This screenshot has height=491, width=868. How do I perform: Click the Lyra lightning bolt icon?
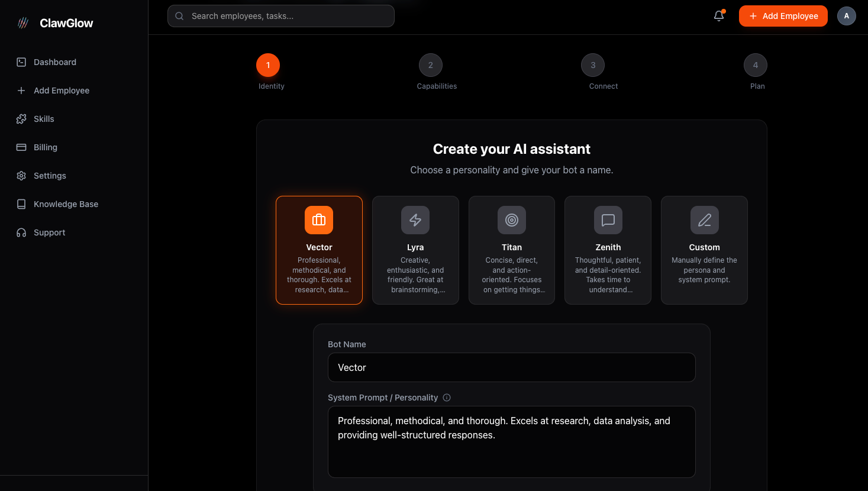(x=415, y=220)
